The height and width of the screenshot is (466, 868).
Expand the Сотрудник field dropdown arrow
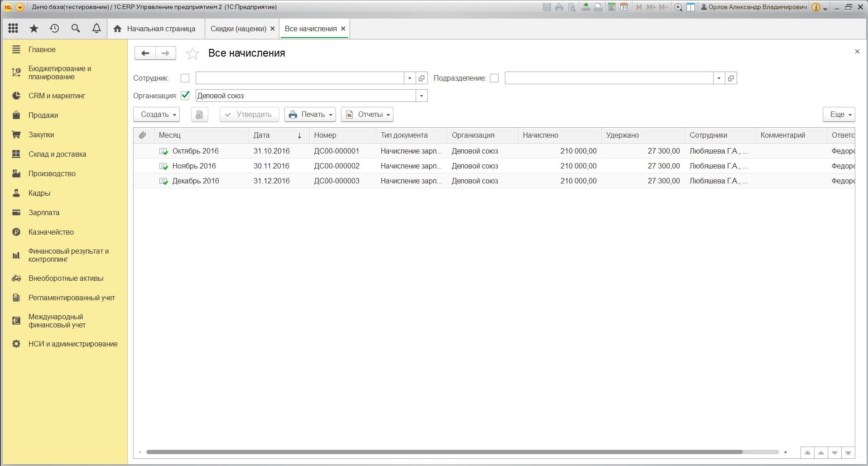coord(410,78)
